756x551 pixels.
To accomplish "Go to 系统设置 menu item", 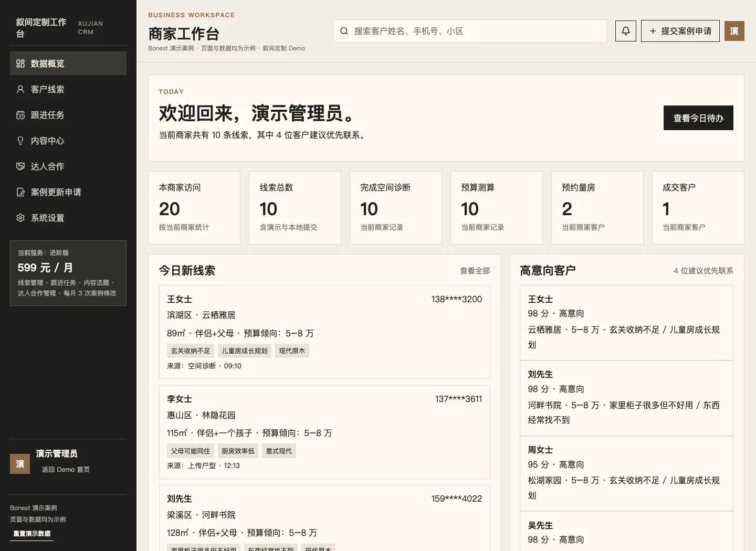I will pyautogui.click(x=68, y=218).
